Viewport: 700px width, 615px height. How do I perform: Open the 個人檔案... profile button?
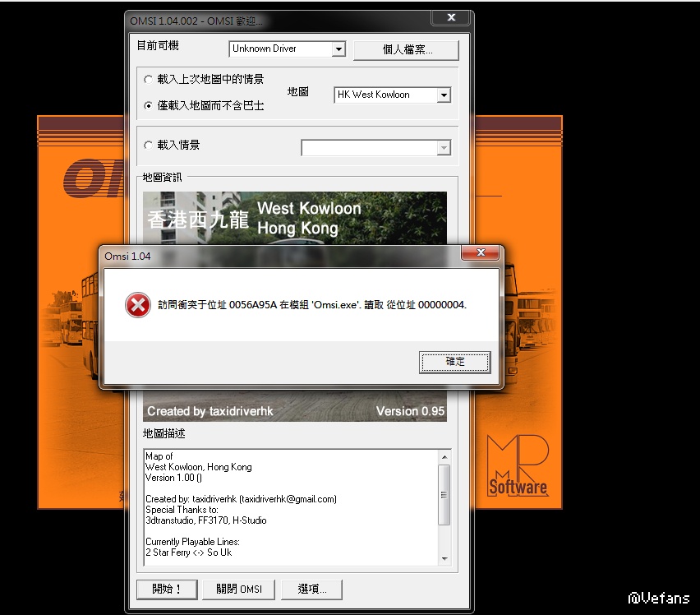point(406,50)
